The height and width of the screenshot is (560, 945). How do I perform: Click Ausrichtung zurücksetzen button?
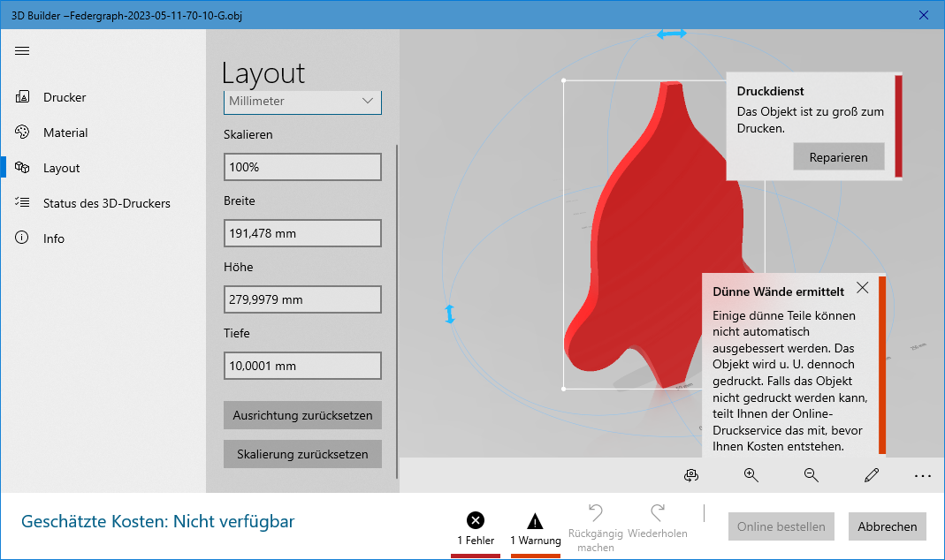[x=302, y=415]
